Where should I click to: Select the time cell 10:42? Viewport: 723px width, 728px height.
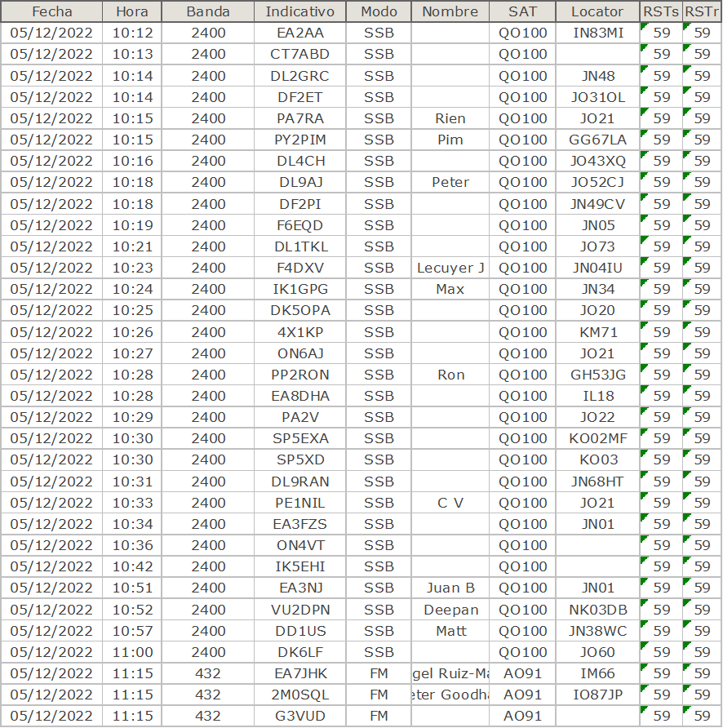tap(132, 566)
